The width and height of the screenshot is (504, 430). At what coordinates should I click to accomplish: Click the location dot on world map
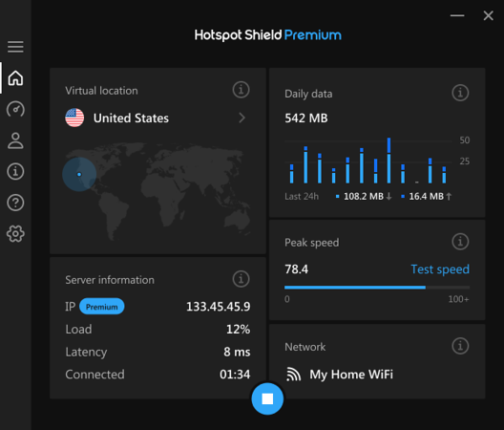pos(79,174)
